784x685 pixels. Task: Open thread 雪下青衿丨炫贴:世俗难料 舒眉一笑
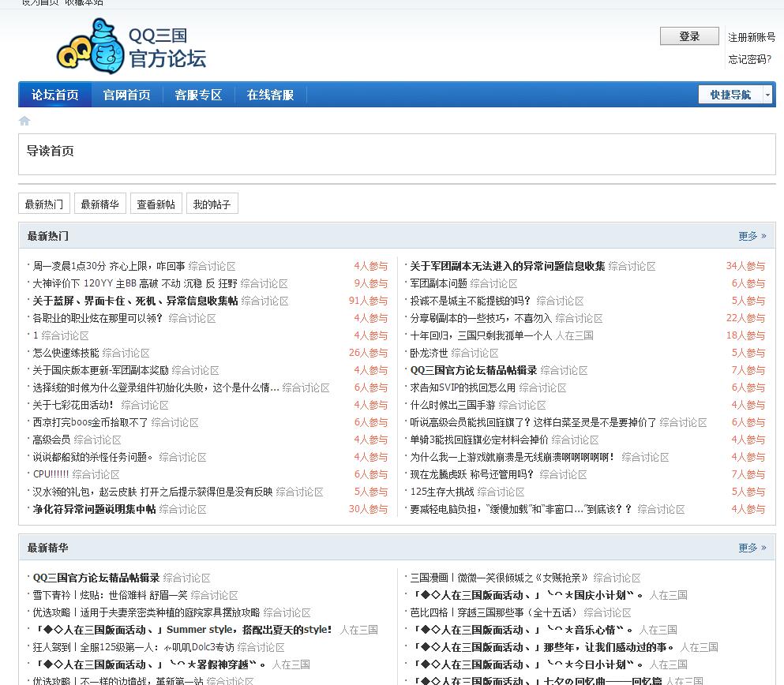[x=110, y=595]
